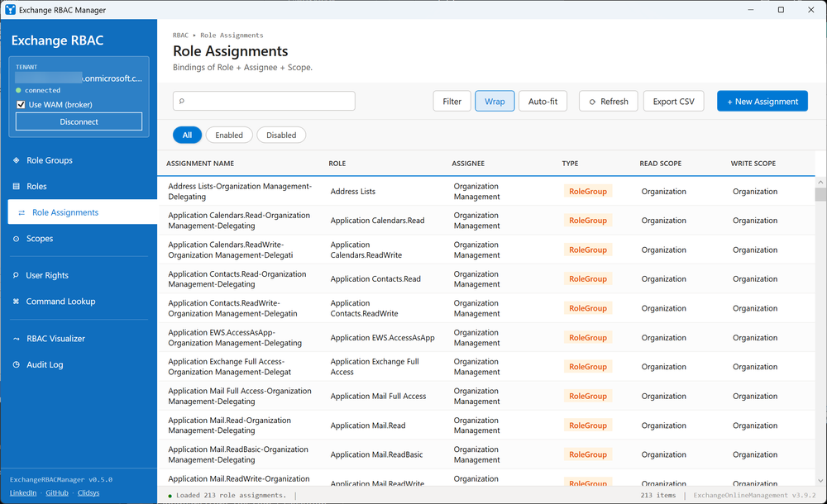Open the Filter options
This screenshot has width=827, height=504.
click(452, 102)
